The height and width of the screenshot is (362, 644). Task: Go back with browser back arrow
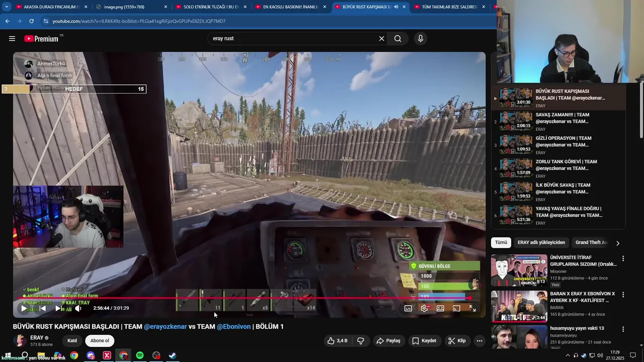[x=7, y=21]
